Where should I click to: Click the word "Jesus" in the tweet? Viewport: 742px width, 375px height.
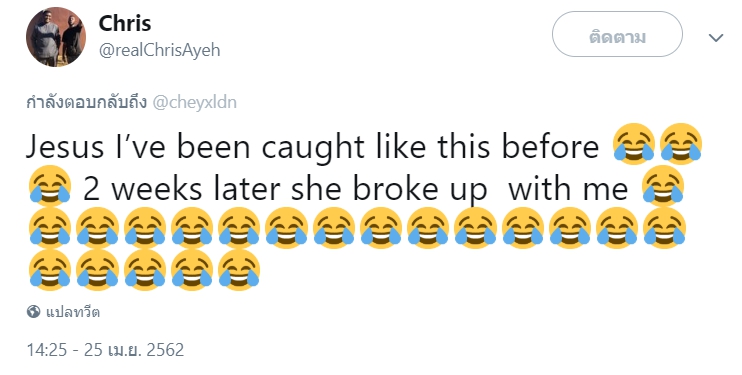65,146
